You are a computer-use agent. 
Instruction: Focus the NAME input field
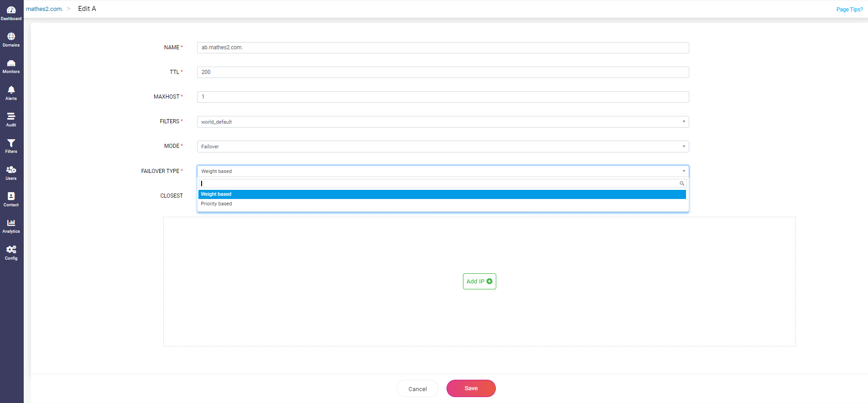pyautogui.click(x=443, y=47)
